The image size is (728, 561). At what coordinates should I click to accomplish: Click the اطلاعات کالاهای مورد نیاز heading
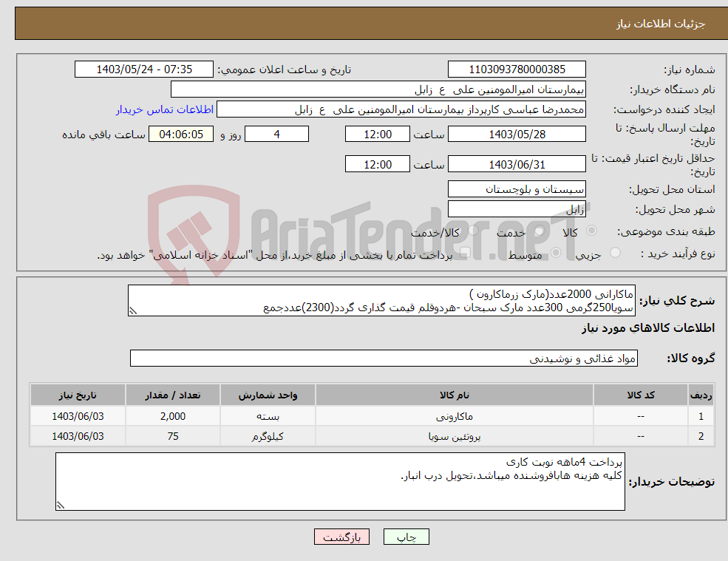648,328
